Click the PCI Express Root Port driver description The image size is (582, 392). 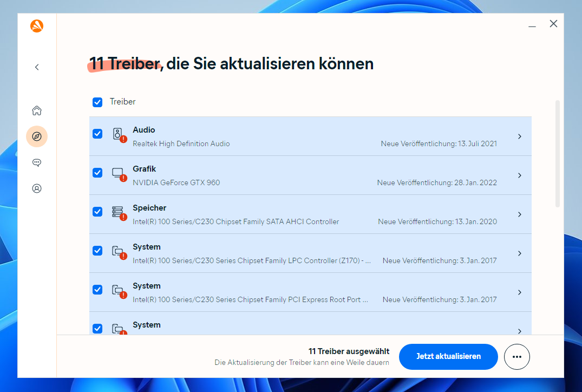(x=251, y=299)
